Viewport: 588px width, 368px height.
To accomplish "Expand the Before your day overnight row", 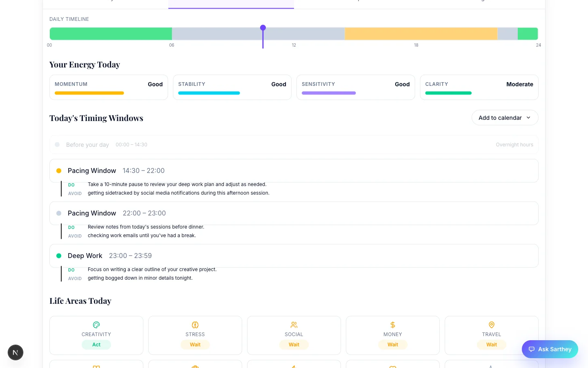I will [x=294, y=144].
